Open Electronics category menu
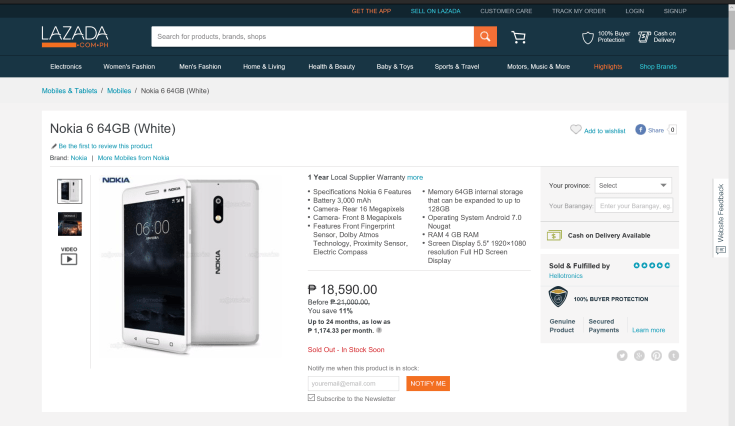 pos(66,66)
